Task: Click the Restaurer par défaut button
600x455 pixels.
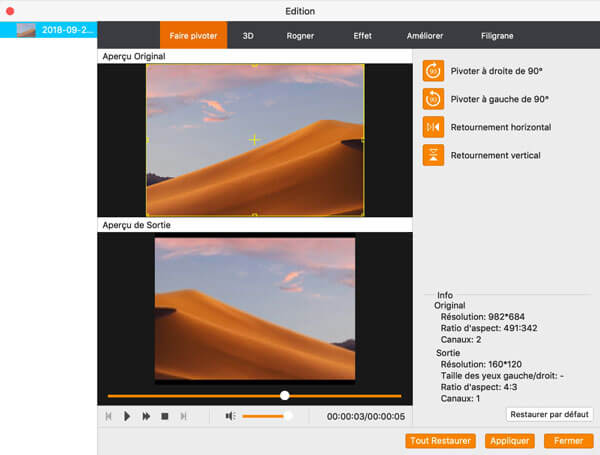Action: click(x=549, y=414)
